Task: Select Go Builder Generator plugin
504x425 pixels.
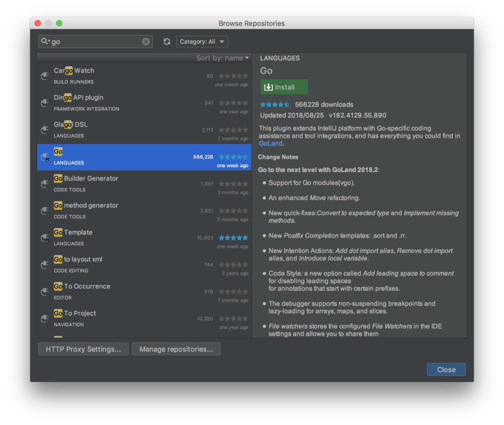Action: (x=144, y=184)
